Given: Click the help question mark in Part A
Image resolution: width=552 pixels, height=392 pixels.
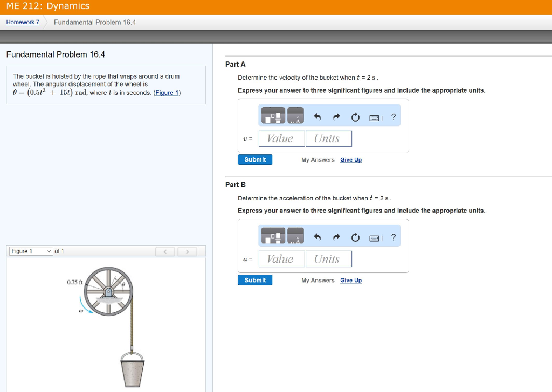Looking at the screenshot, I should coord(393,117).
